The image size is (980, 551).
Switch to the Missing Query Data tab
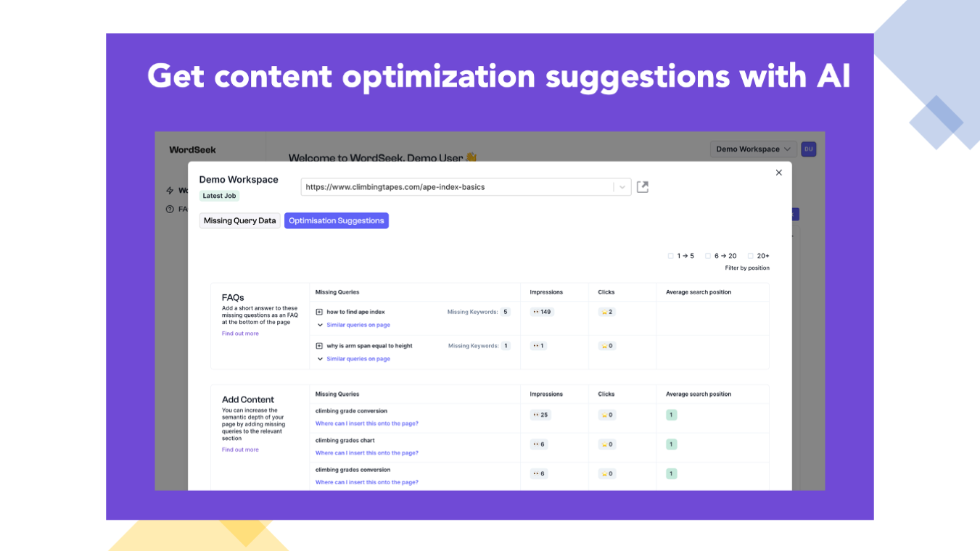[240, 220]
